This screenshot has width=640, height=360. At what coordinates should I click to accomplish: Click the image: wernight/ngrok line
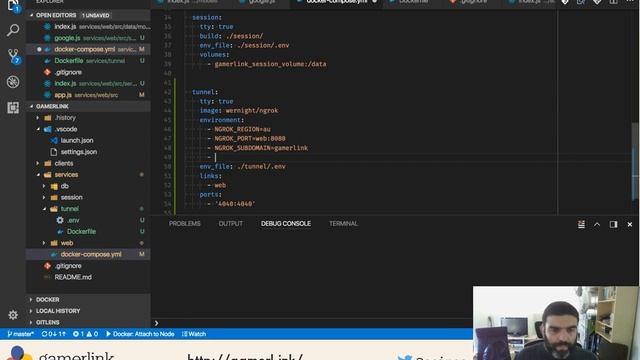tap(239, 111)
